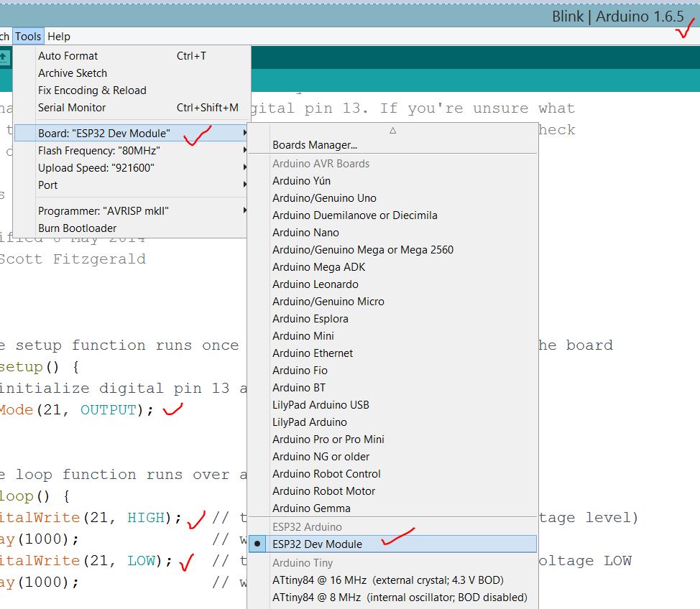Screen dimensions: 700x609
Task: Expand the Upload Speed "921600" submenu
Action: click(244, 167)
